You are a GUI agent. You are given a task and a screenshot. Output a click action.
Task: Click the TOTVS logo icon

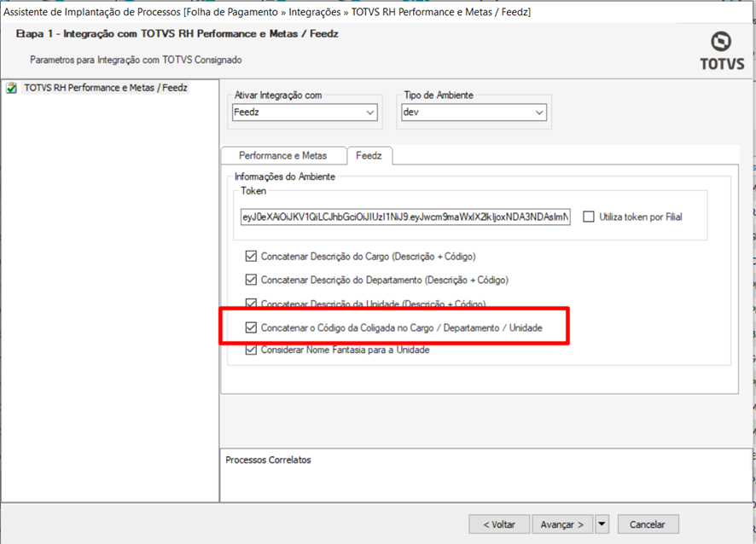[x=721, y=50]
